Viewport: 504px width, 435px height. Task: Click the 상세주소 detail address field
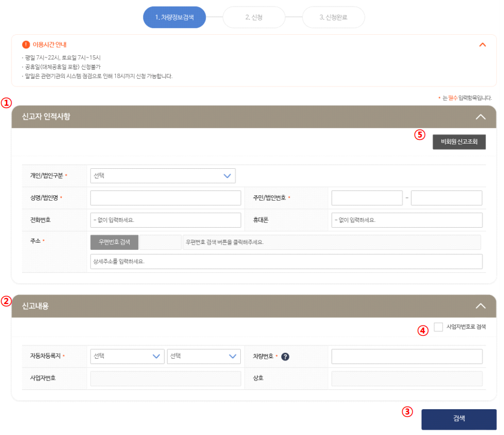pos(287,261)
